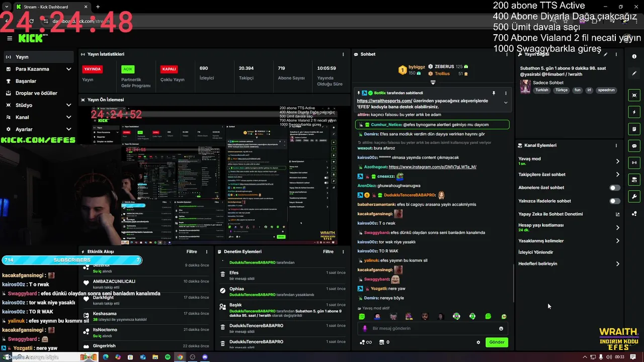This screenshot has width=644, height=362.
Task: Click the chat bubble widget icon in sidebar
Action: pyautogui.click(x=634, y=146)
